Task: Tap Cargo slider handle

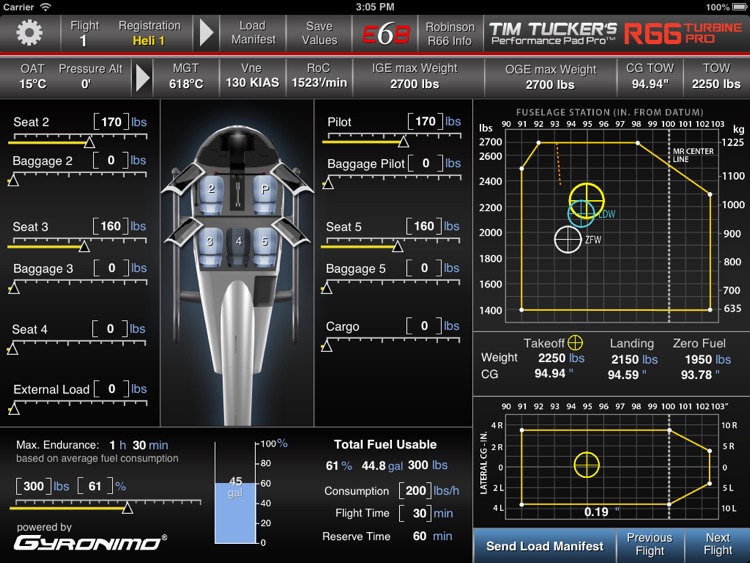Action: pyautogui.click(x=327, y=346)
